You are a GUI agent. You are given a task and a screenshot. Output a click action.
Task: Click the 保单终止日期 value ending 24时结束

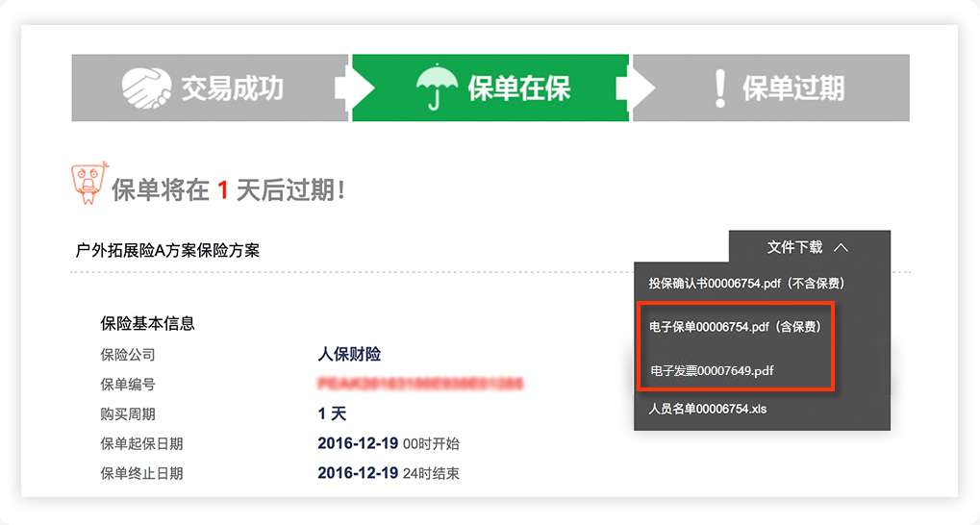pos(388,473)
